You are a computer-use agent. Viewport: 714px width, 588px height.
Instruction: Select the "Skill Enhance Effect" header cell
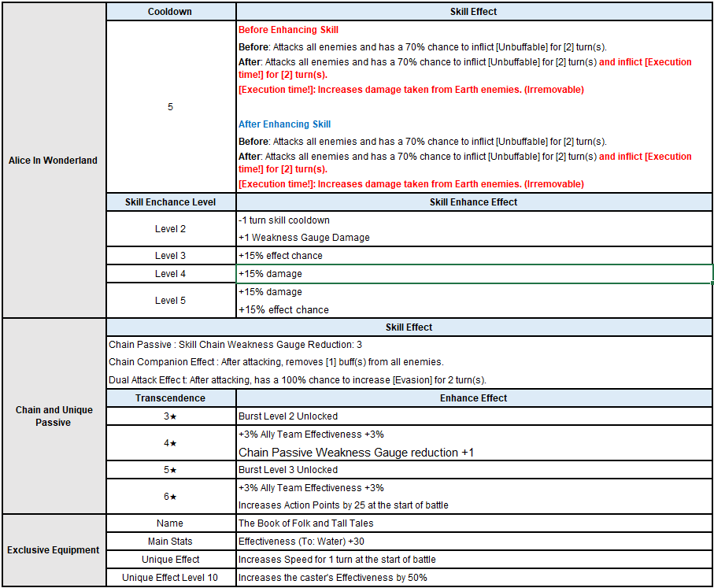pyautogui.click(x=474, y=202)
